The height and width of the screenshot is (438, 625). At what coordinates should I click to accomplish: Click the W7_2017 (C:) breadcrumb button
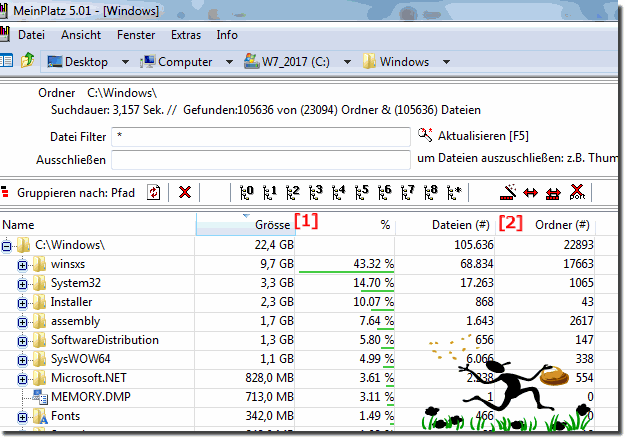pos(287,62)
